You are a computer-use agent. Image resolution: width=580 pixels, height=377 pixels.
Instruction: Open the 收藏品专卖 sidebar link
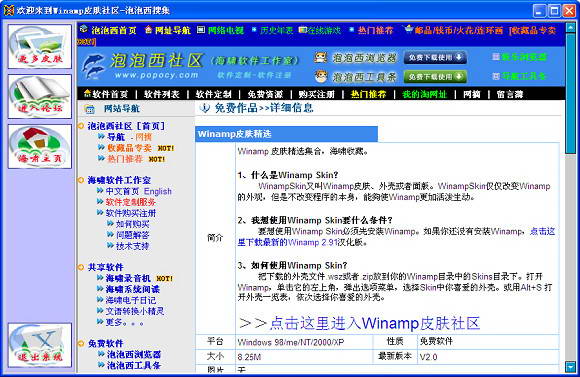pyautogui.click(x=129, y=148)
